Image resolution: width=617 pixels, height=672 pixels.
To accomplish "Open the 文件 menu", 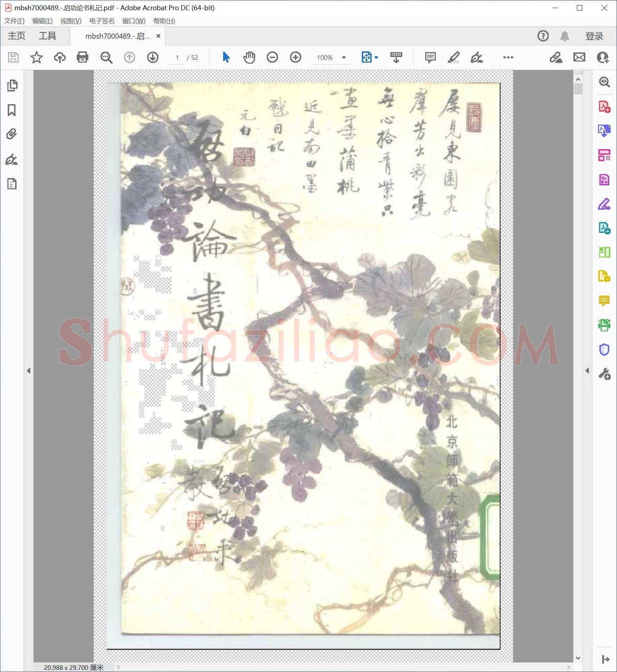I will tap(14, 21).
